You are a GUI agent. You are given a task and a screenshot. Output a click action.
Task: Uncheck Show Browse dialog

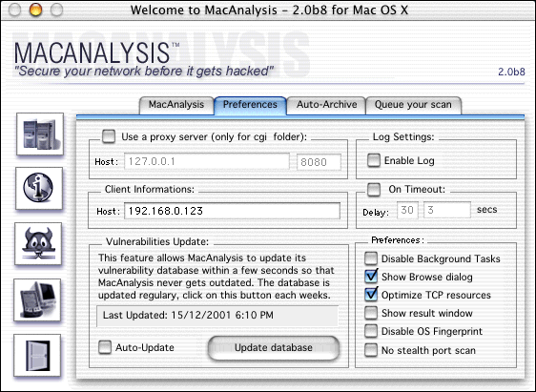click(x=371, y=277)
